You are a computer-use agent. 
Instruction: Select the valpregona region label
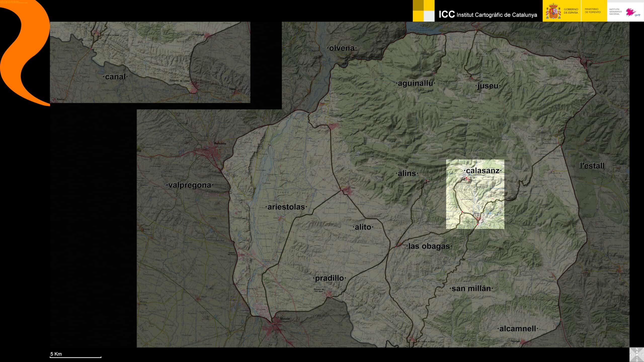[189, 185]
